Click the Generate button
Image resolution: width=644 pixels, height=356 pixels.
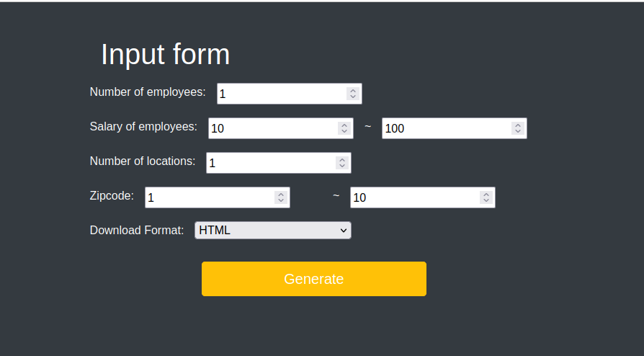[314, 279]
